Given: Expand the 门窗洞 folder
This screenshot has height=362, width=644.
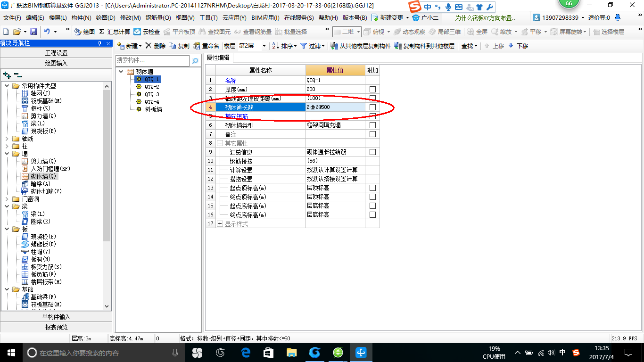Looking at the screenshot, I should 7,199.
